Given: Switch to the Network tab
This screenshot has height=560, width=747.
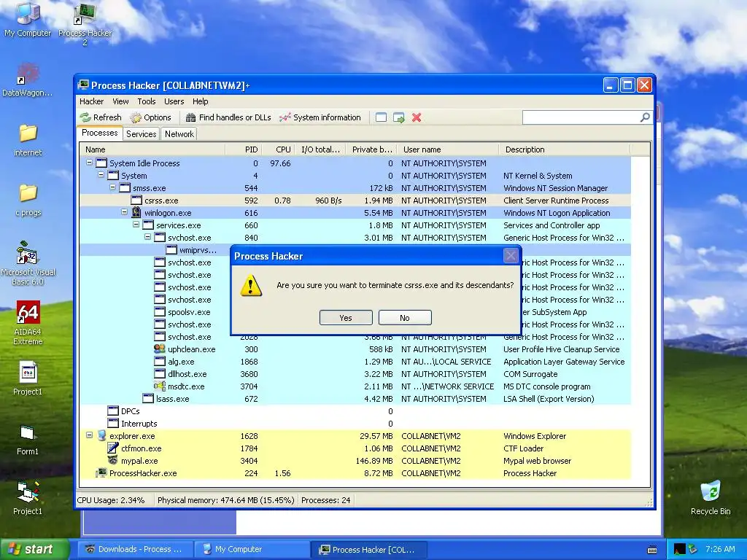Looking at the screenshot, I should point(179,134).
